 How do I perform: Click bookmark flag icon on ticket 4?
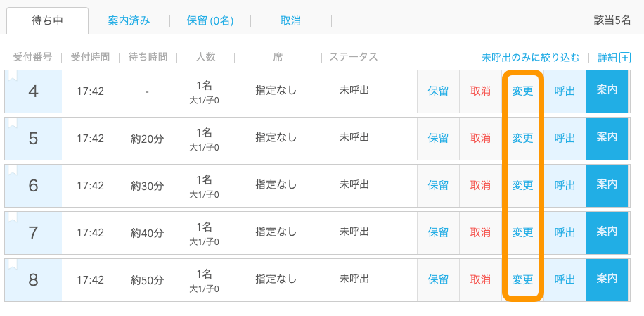[13, 76]
